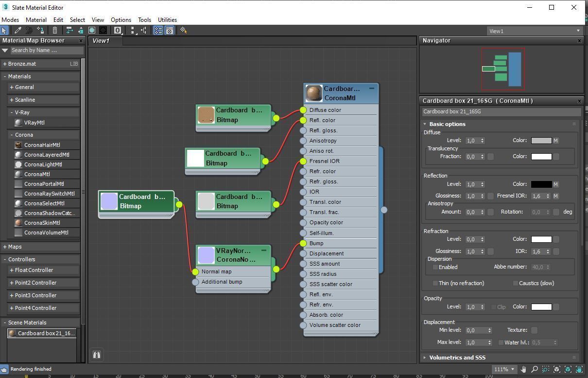Check Thin (no refraction) option
This screenshot has width=588, height=378.
[x=435, y=283]
